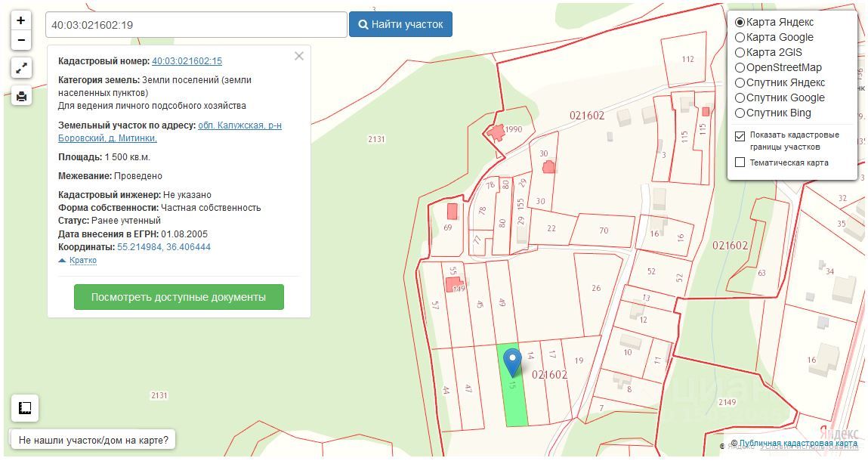Zoom out with the minus button
The width and height of the screenshot is (868, 461).
tap(21, 40)
